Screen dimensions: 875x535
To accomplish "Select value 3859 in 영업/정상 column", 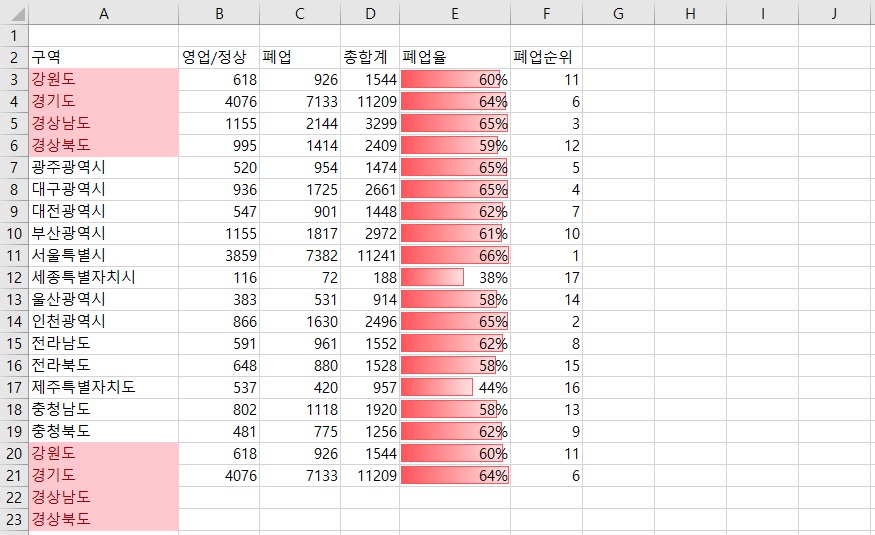I will (x=219, y=256).
